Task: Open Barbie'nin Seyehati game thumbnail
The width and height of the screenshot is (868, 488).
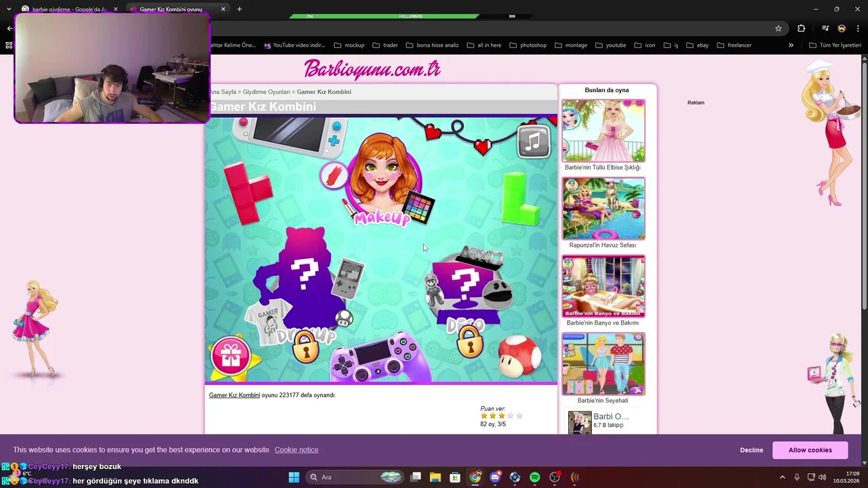Action: click(604, 364)
